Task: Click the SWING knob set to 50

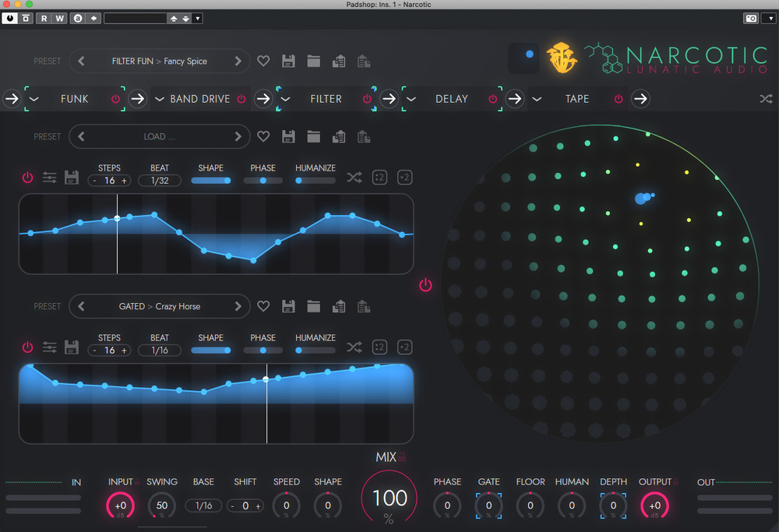Action: 162,506
